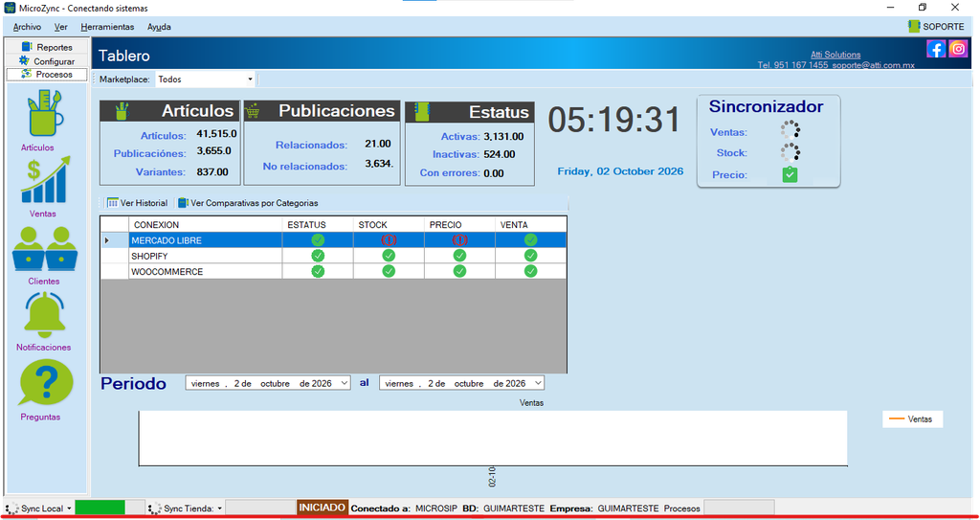The height and width of the screenshot is (520, 980).
Task: Click the Sincronizador Ventas spinner icon
Action: [x=790, y=131]
